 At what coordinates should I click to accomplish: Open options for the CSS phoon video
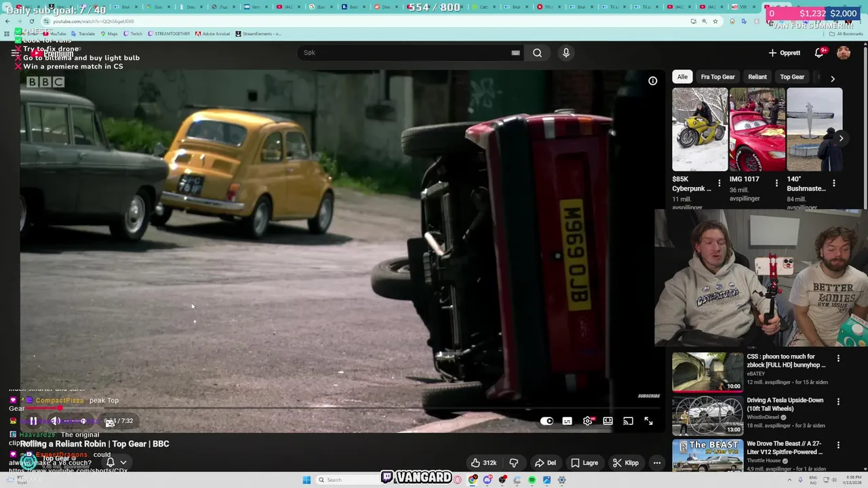point(838,359)
